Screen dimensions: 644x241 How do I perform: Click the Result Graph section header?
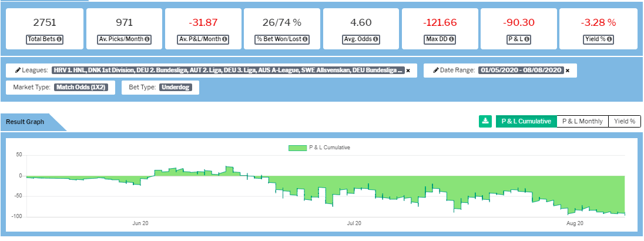tap(25, 122)
